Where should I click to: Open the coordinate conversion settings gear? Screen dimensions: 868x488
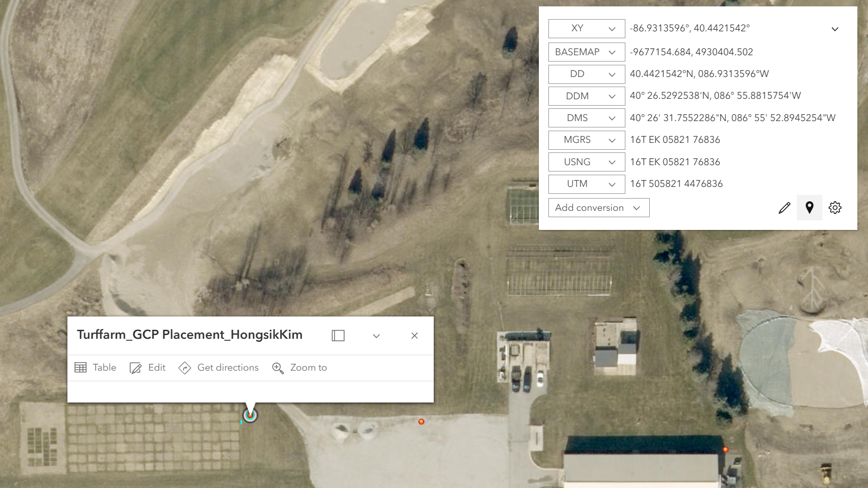pos(835,208)
